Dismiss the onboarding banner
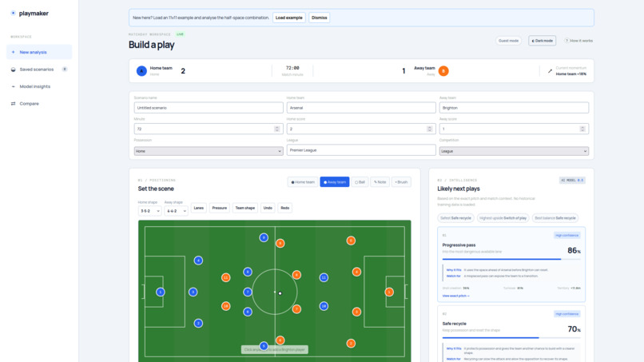Viewport: 644px width, 362px height. coord(319,18)
